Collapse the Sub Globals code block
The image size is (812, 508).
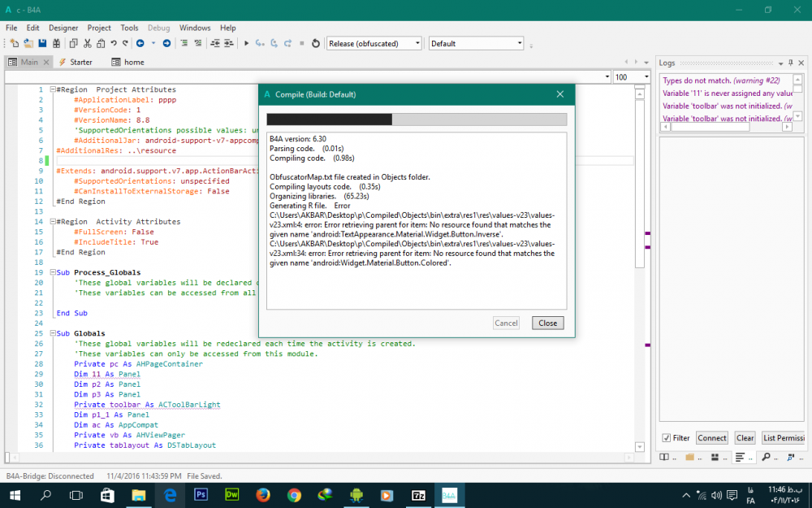52,333
